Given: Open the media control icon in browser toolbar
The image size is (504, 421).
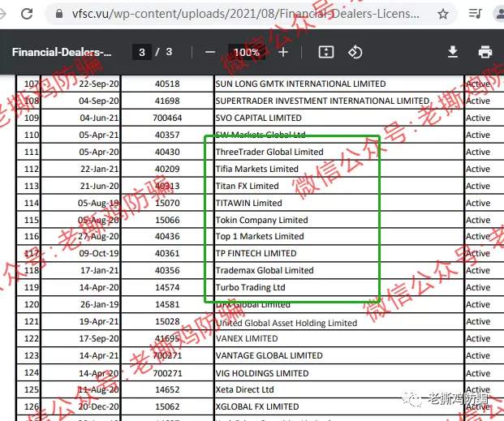Looking at the screenshot, I should [475, 14].
